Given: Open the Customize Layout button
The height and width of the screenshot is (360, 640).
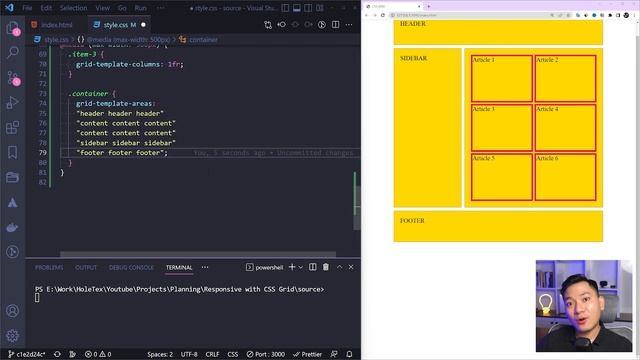Looking at the screenshot, I should 320,8.
